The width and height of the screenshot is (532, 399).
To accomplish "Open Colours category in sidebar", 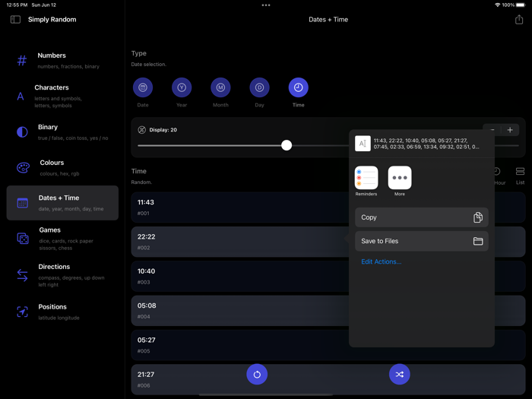I will pos(62,168).
